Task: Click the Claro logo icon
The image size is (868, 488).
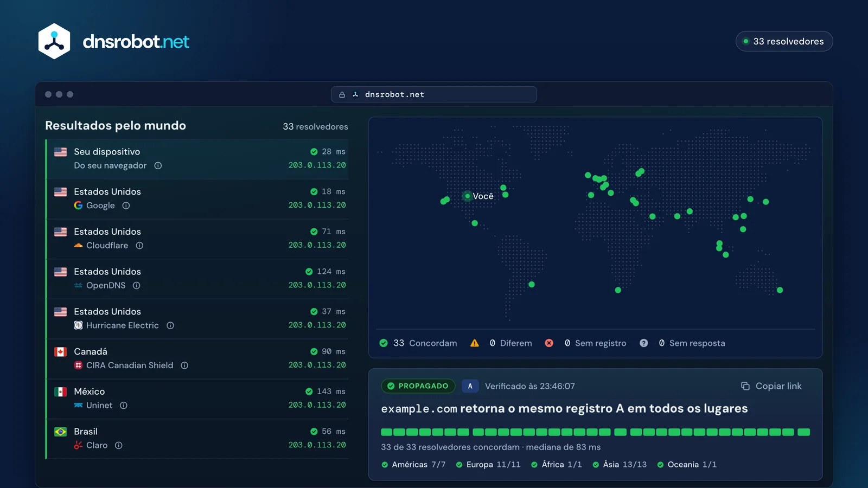Action: click(78, 445)
